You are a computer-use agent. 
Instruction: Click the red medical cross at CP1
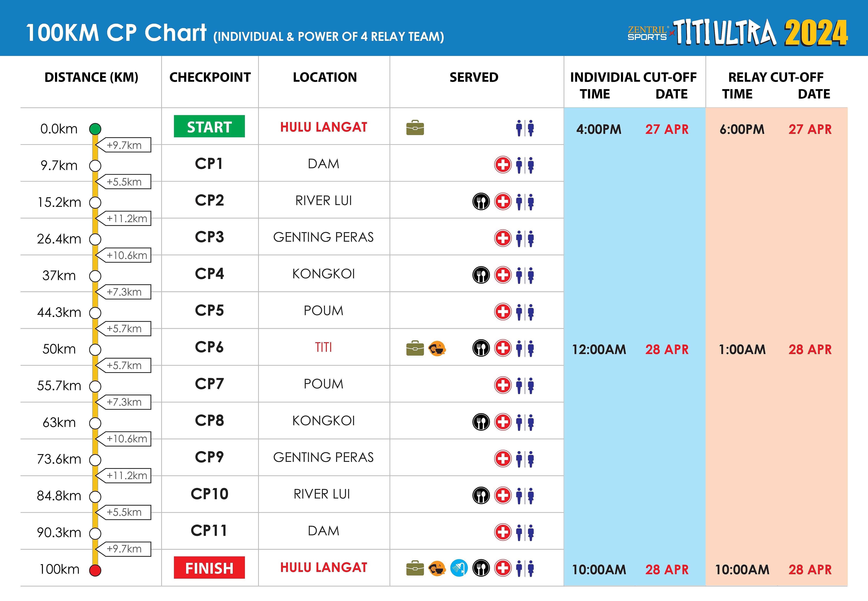pyautogui.click(x=503, y=165)
